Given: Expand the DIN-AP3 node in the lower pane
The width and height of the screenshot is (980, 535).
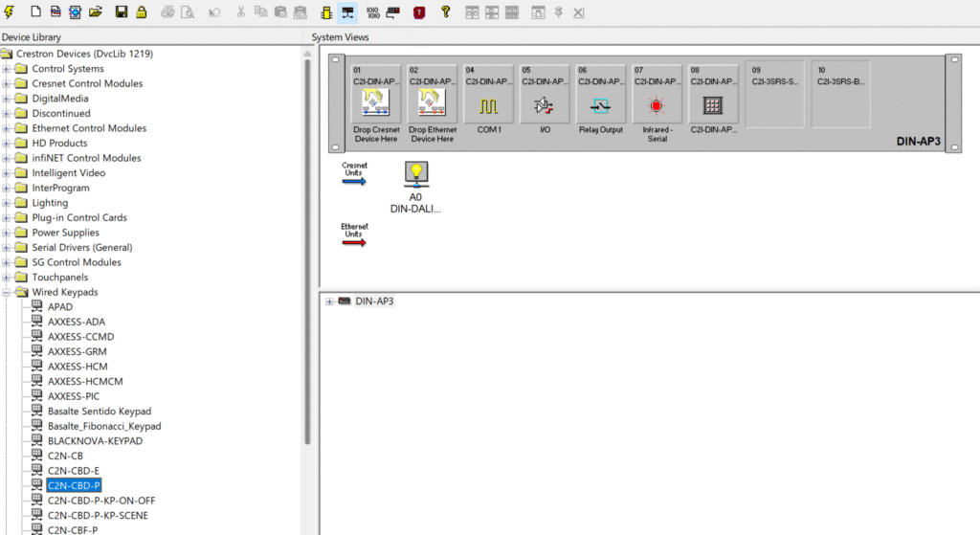Looking at the screenshot, I should 329,301.
